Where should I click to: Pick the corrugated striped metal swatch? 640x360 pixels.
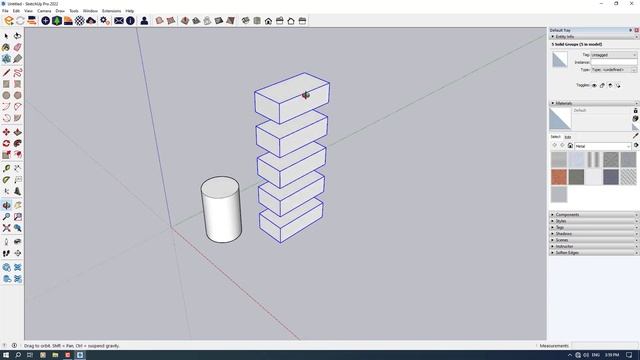coord(593,160)
